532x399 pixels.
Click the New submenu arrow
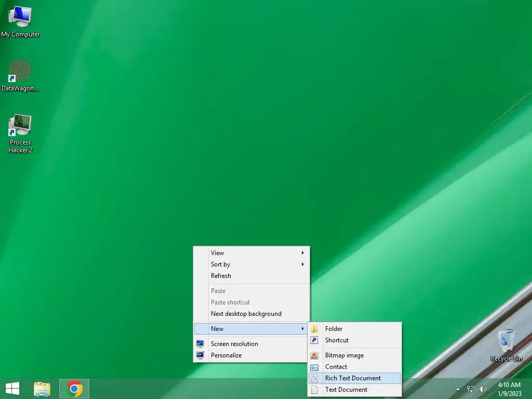[x=303, y=329]
